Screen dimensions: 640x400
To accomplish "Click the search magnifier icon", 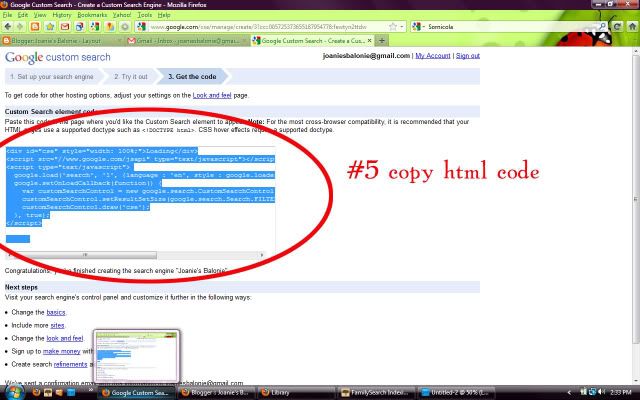I will pos(602,27).
